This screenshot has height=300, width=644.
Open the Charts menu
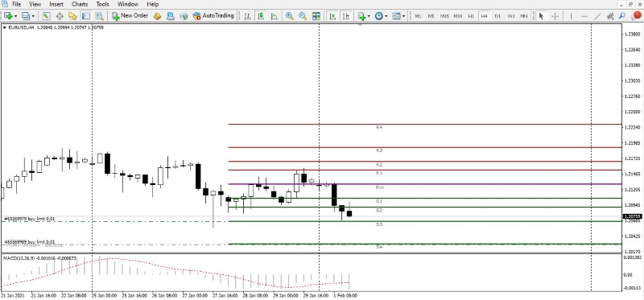(80, 4)
